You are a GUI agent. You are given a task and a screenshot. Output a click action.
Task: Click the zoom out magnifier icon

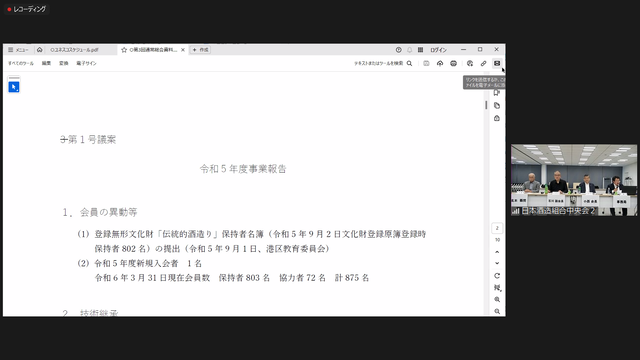point(497,311)
